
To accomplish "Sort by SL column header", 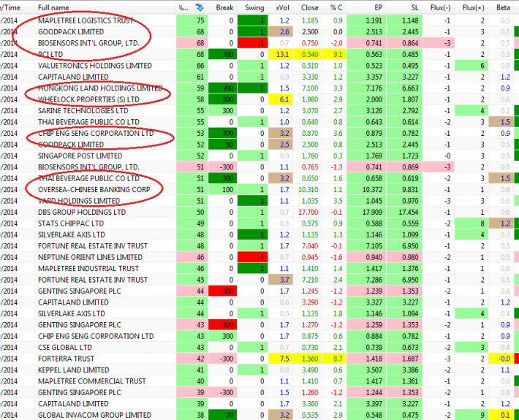I will point(414,7).
